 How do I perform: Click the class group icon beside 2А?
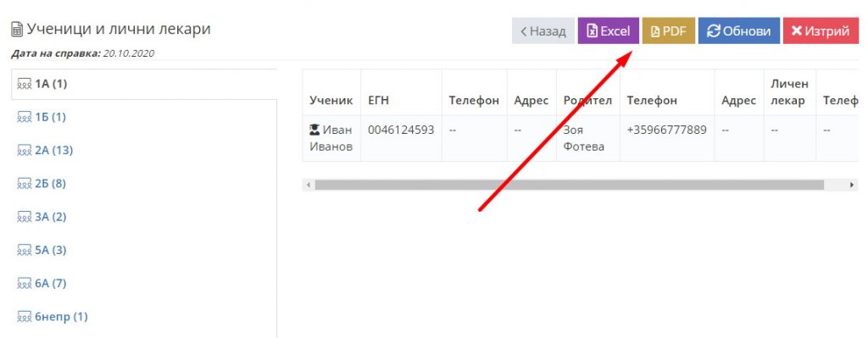[25, 151]
